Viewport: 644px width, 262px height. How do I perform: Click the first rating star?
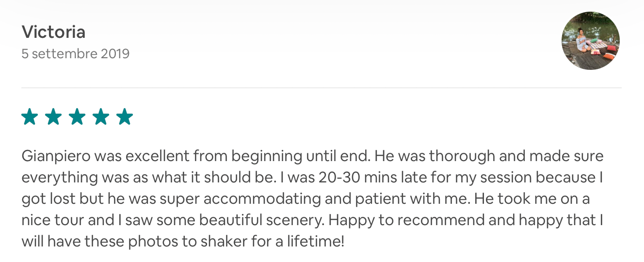[30, 117]
